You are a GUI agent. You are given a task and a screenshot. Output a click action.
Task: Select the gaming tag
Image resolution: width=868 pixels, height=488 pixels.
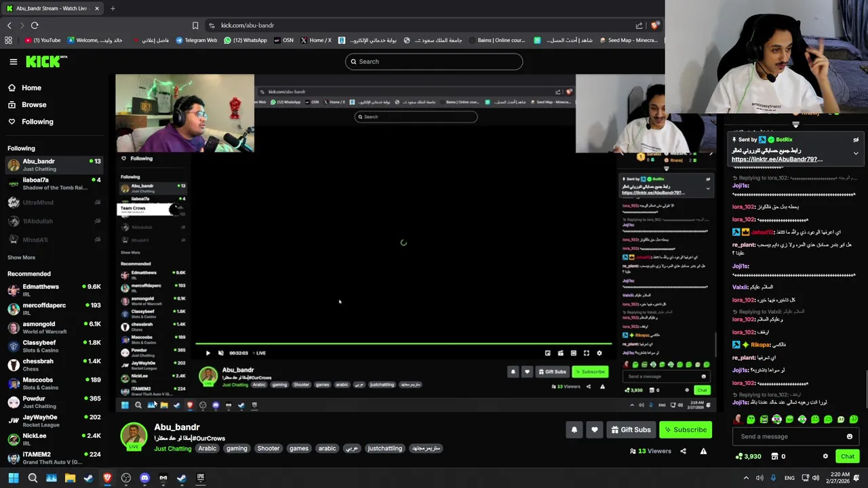coord(237,449)
